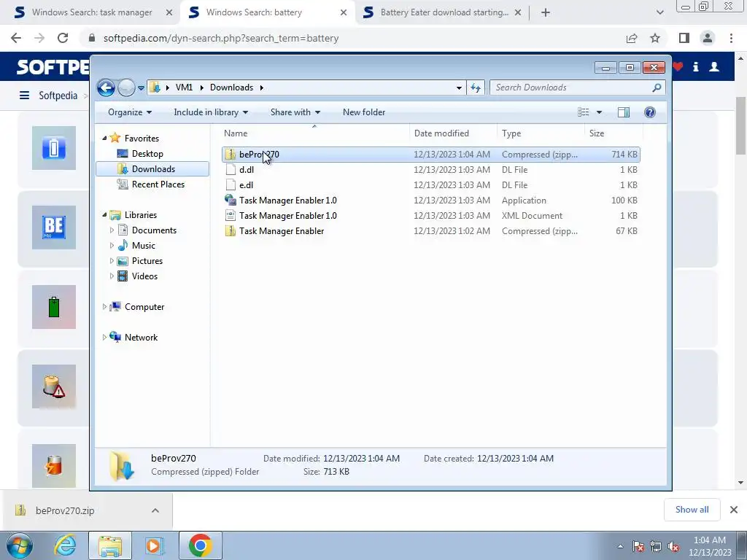747x560 pixels.
Task: Select the Task Manager Enabler zipped folder
Action: (x=282, y=231)
